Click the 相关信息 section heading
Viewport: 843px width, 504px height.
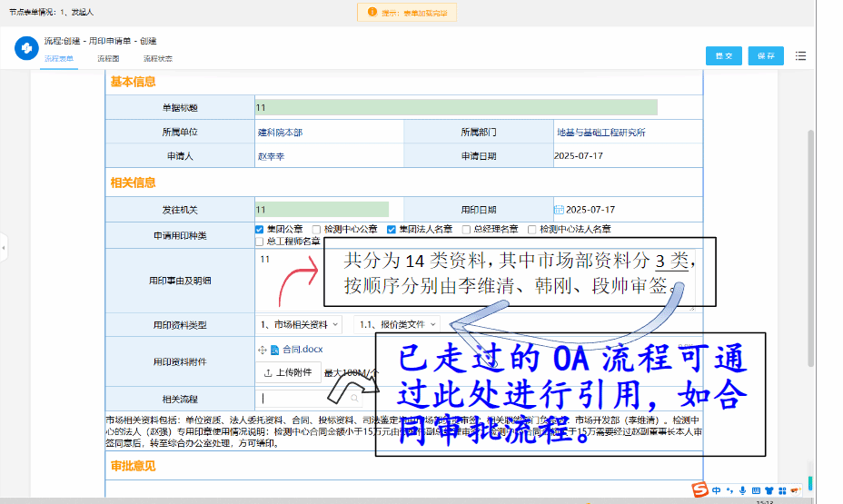tap(133, 183)
